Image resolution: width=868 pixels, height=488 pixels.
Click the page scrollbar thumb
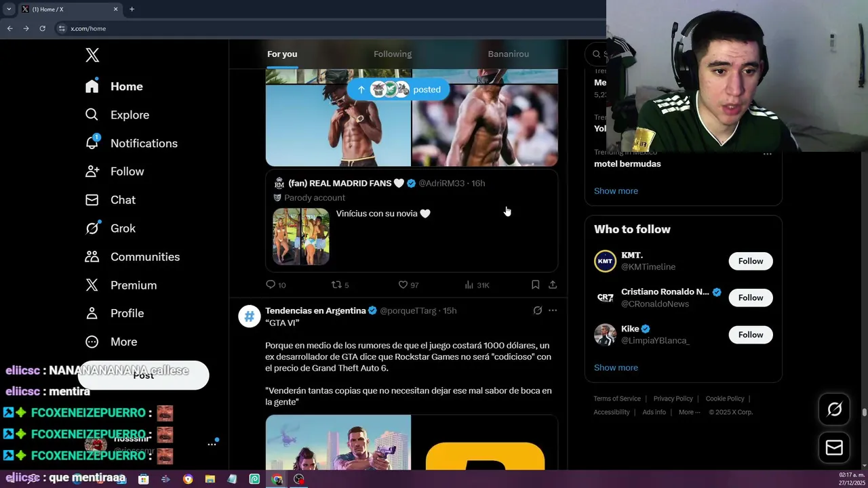pyautogui.click(x=865, y=411)
